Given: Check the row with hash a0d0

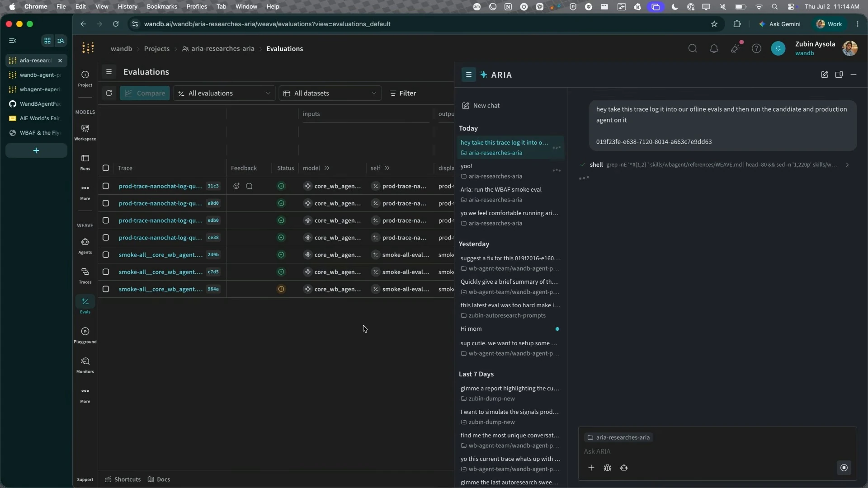Looking at the screenshot, I should [x=106, y=203].
